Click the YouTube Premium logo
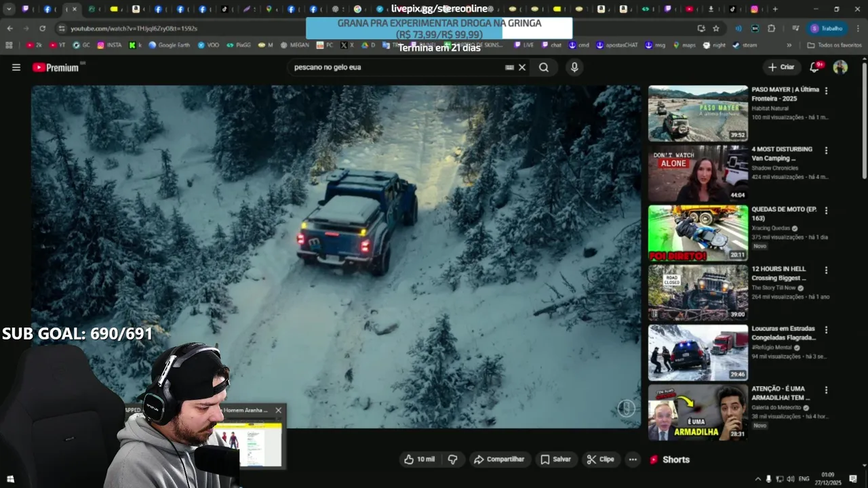The image size is (868, 488). click(x=56, y=67)
